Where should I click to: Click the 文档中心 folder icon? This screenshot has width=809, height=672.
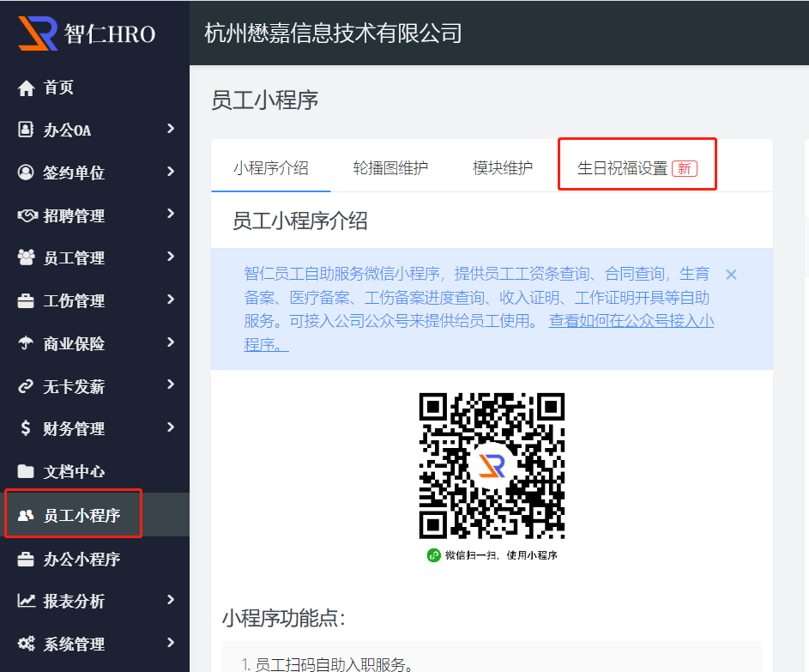pyautogui.click(x=26, y=471)
